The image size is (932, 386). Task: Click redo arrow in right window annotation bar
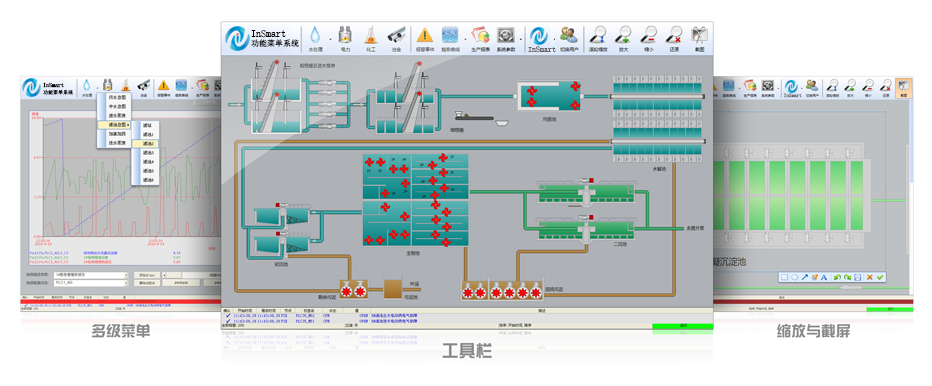pos(848,277)
